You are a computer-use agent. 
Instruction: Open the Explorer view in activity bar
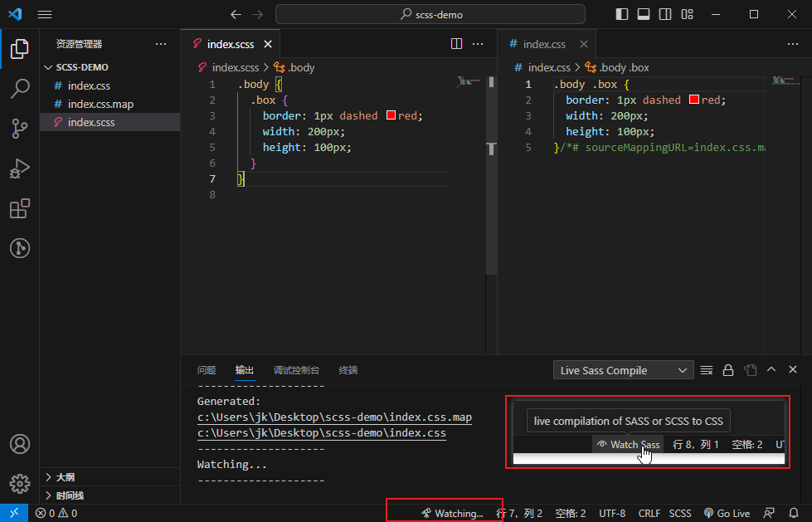[x=20, y=49]
